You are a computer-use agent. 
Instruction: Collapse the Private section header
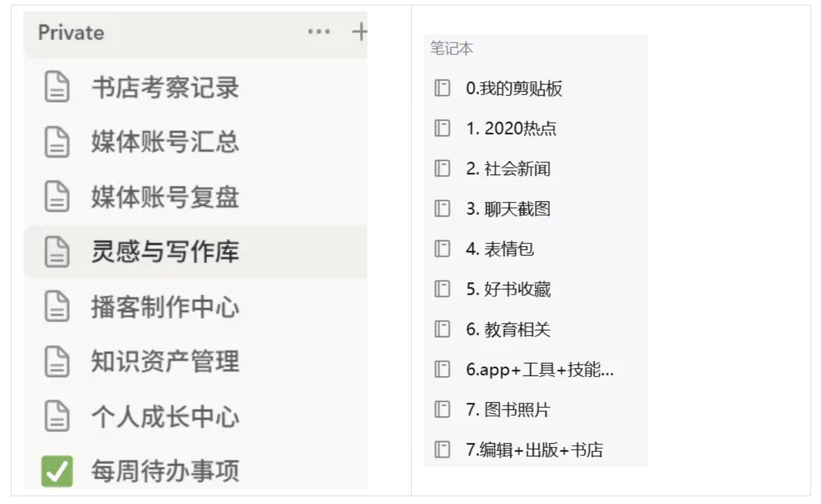coord(71,33)
